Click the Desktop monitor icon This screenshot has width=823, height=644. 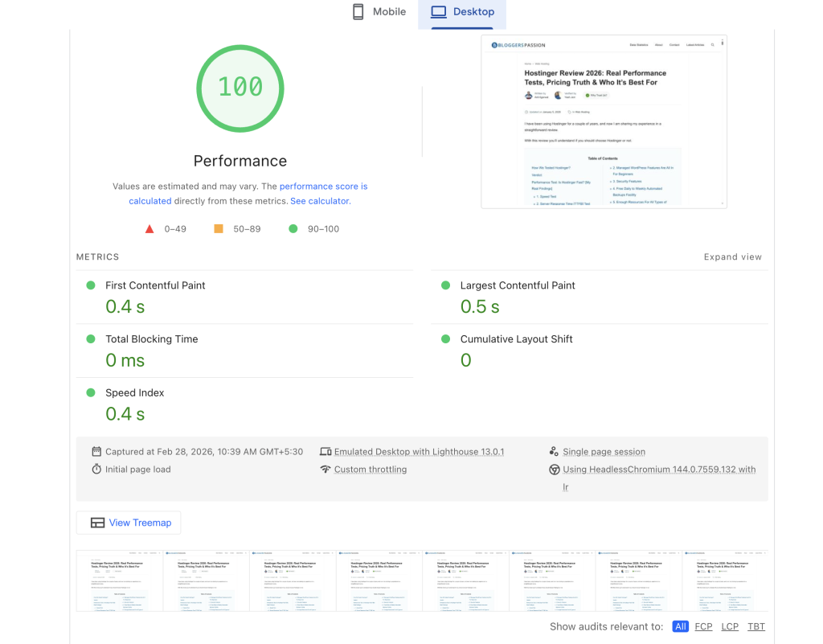[x=438, y=12]
